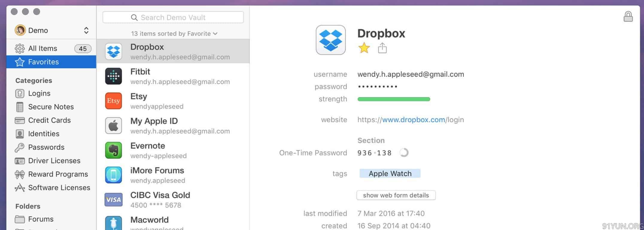Select Macworld entry title
Screen dimensions: 644x230
pyautogui.click(x=149, y=220)
